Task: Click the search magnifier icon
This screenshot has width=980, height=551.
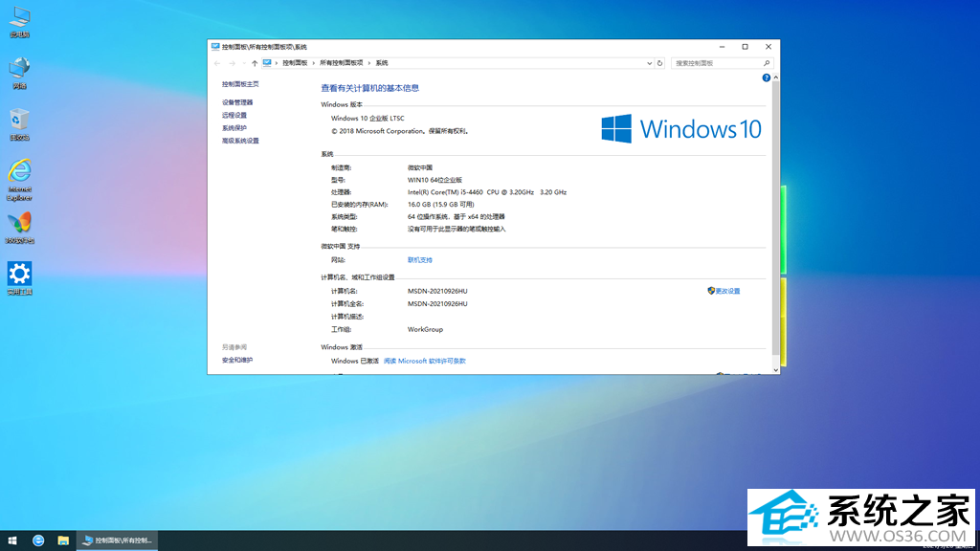Action: point(767,63)
